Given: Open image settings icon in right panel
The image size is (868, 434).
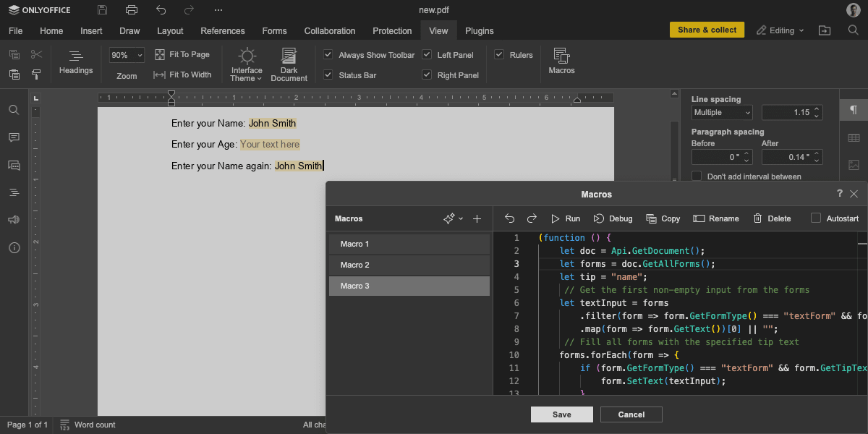Looking at the screenshot, I should pyautogui.click(x=854, y=165).
